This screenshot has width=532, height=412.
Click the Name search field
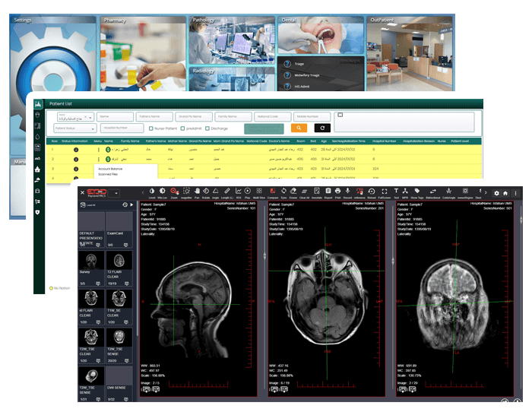tap(115, 116)
